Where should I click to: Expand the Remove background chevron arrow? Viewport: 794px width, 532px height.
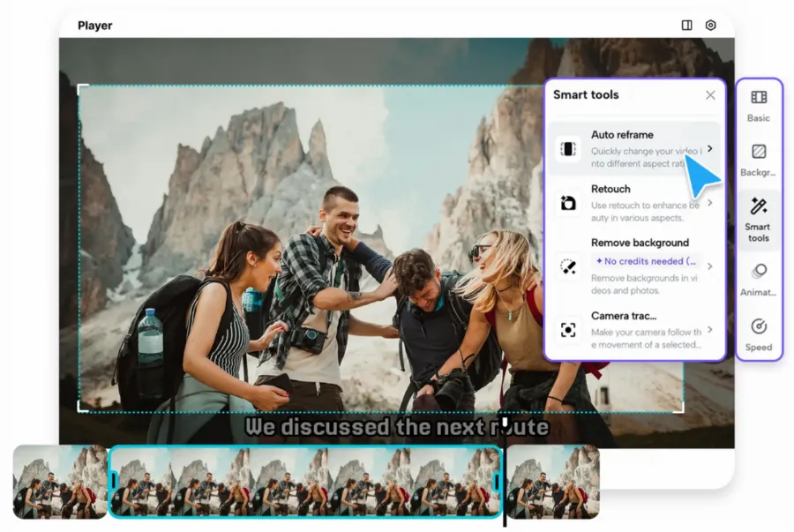point(710,266)
